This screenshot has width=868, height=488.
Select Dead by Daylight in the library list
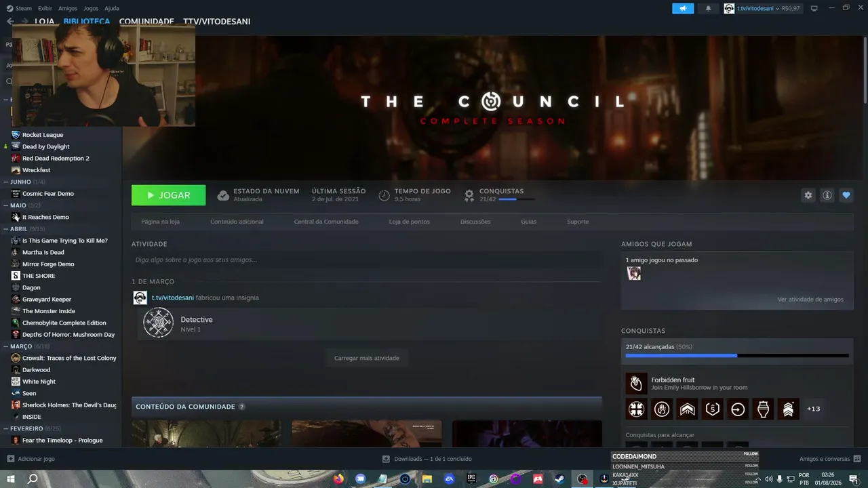(46, 146)
